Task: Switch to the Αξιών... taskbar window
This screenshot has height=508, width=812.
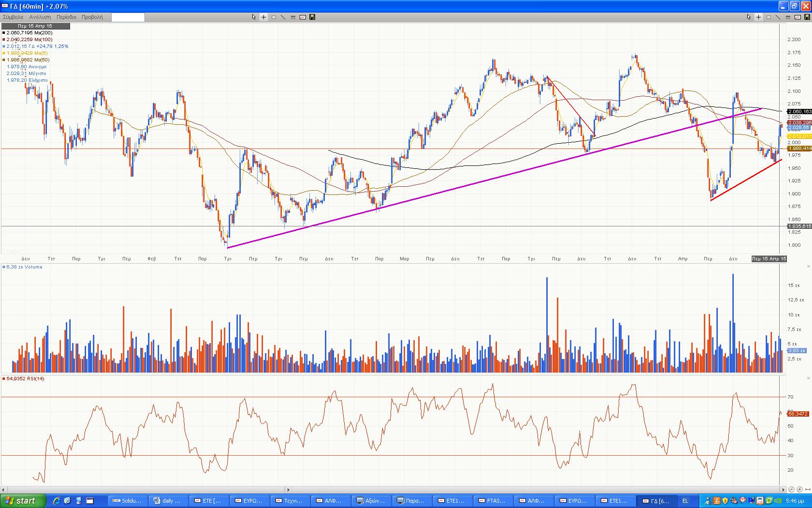Action: click(x=372, y=501)
